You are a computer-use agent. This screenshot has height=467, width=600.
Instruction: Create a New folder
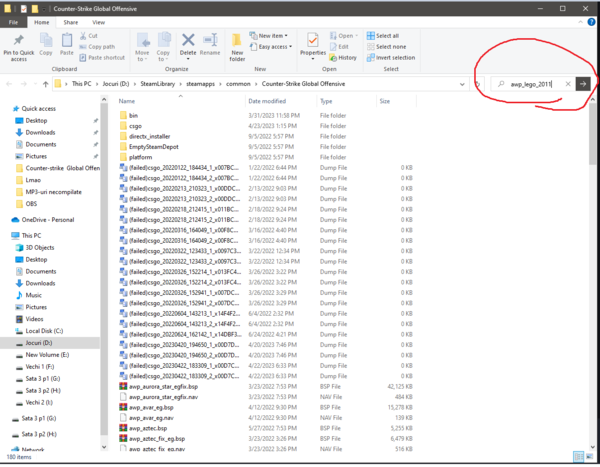click(x=237, y=47)
